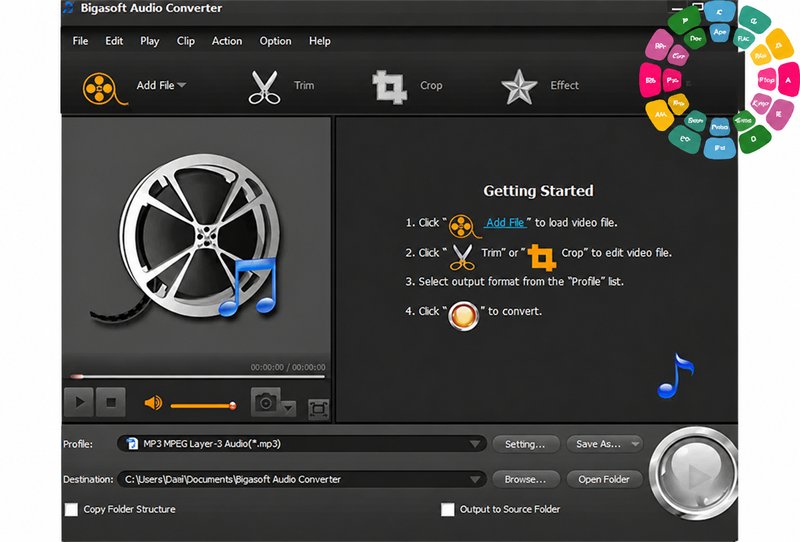Expand the Add File dropdown arrow

point(182,85)
